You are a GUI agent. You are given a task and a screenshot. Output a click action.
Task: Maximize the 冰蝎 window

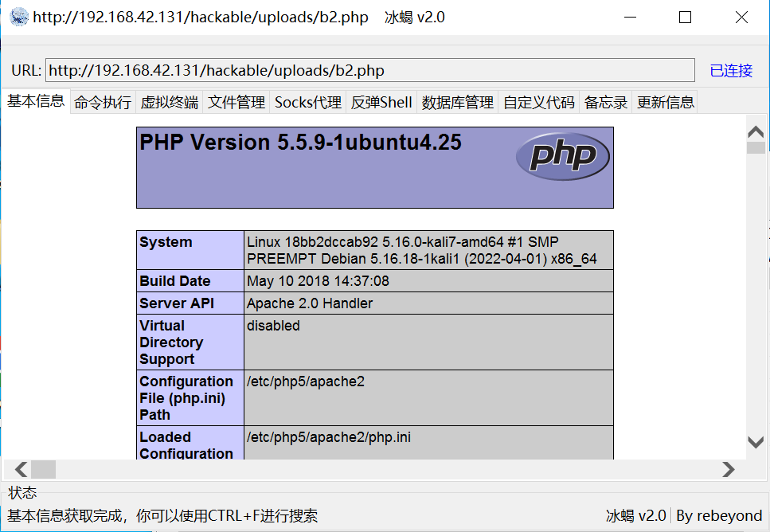tap(685, 18)
